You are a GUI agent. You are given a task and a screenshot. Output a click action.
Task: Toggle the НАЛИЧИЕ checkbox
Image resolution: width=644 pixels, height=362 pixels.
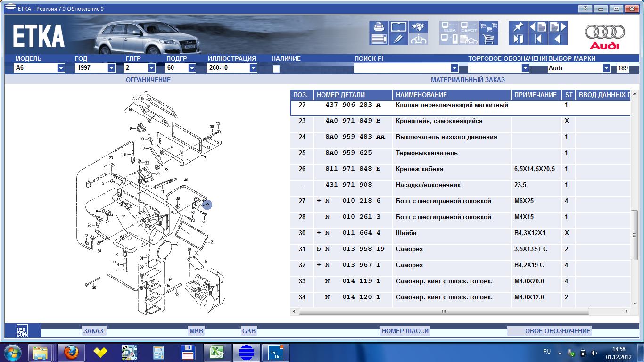click(x=276, y=68)
